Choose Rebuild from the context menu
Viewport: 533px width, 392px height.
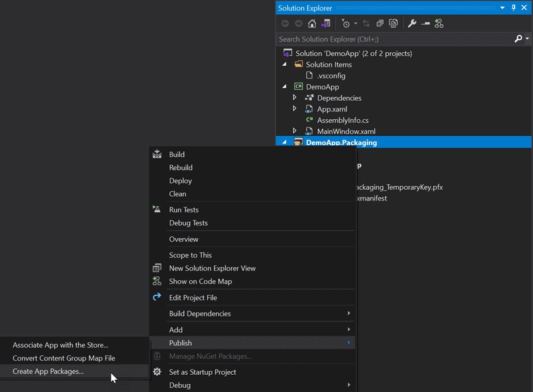click(x=181, y=167)
